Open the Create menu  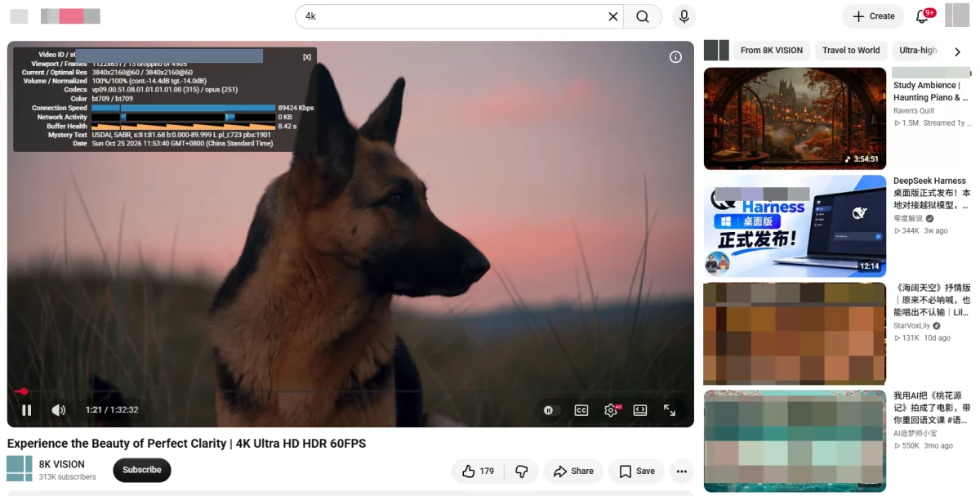click(873, 16)
